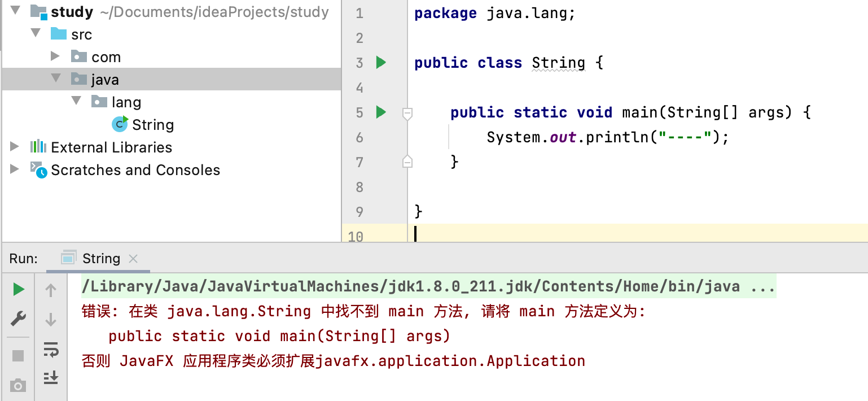Screen dimensions: 868x401
Task: Click the up arrow in Run panel
Action: pyautogui.click(x=51, y=291)
